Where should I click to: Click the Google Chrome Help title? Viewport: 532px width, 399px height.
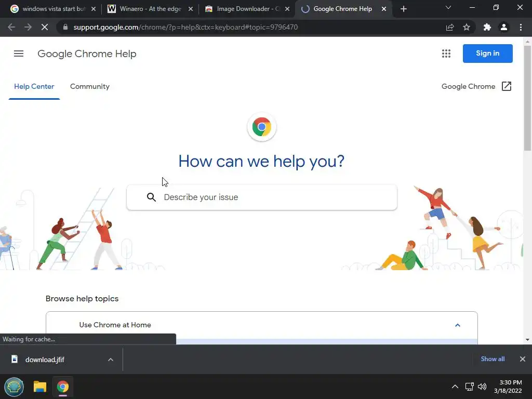(87, 54)
